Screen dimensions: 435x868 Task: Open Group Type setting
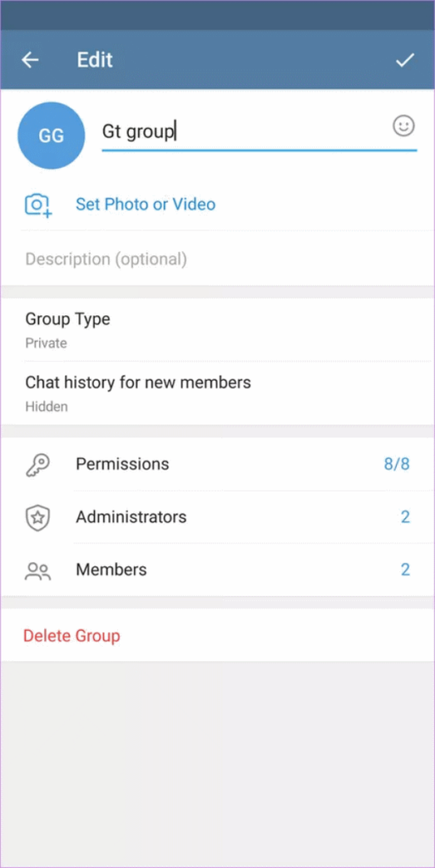pos(217,330)
